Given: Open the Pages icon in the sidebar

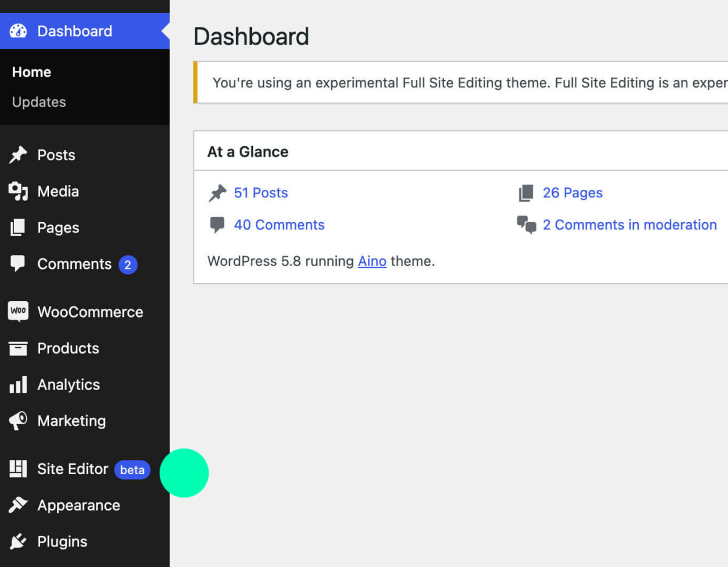Looking at the screenshot, I should pos(18,228).
